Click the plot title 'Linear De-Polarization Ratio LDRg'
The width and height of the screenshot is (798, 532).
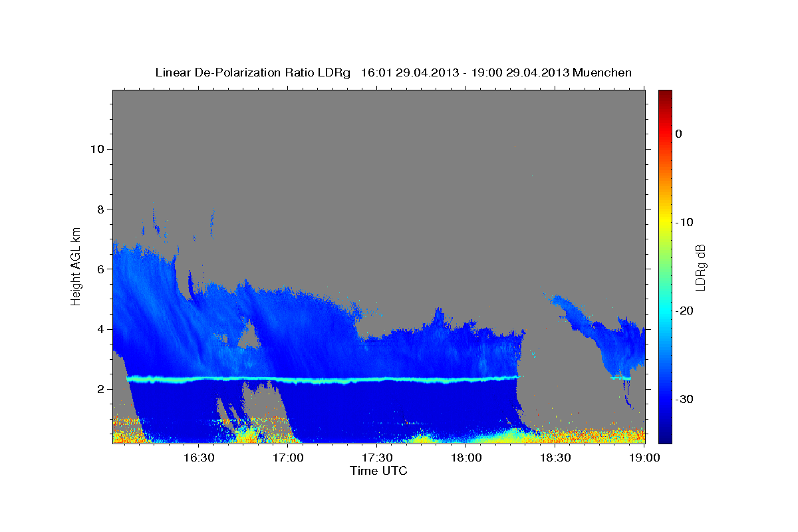(x=252, y=72)
